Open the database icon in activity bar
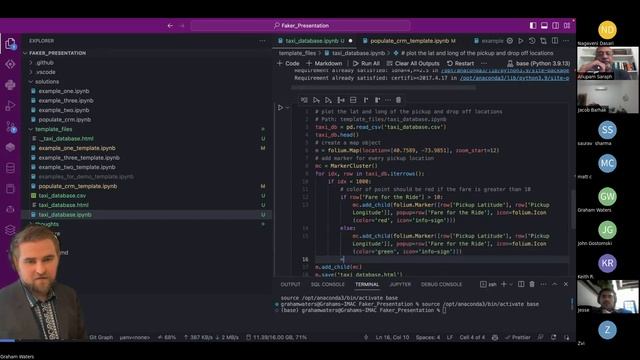 click(x=10, y=168)
